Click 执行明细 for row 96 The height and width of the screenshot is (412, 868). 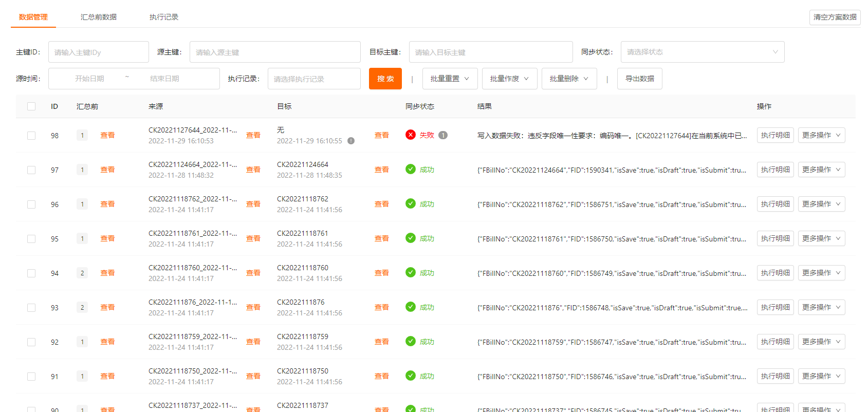click(x=775, y=204)
